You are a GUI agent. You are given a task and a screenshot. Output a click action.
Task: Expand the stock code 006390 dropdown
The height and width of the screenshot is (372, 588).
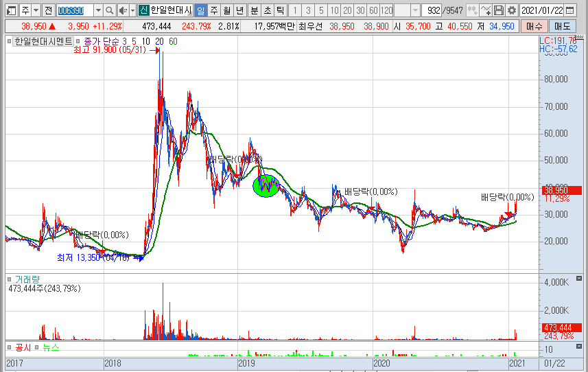click(x=97, y=10)
